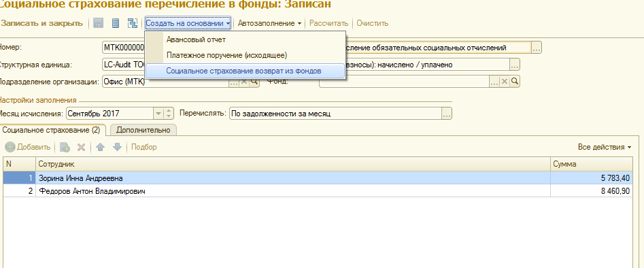Click ellipsis in the Перечислять field

click(x=447, y=114)
